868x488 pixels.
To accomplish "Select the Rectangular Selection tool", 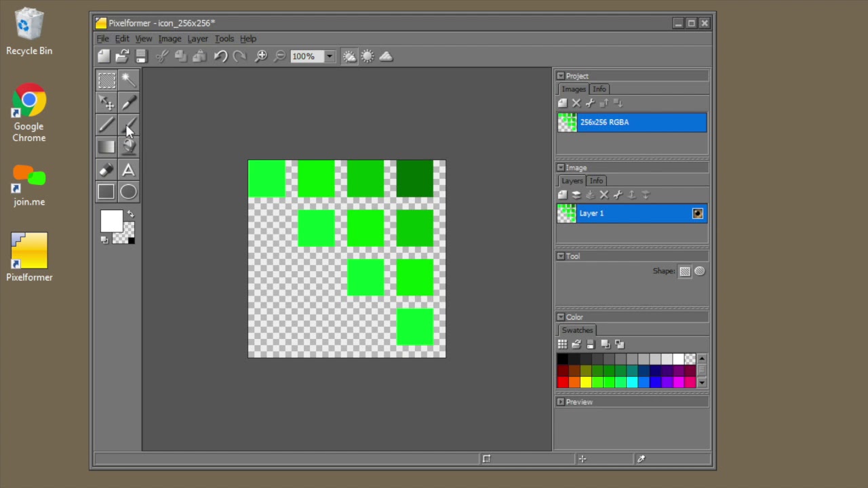I will coord(106,81).
